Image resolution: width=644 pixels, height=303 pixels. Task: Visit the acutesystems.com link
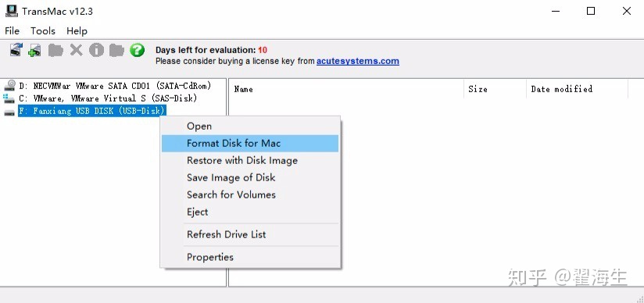(358, 61)
